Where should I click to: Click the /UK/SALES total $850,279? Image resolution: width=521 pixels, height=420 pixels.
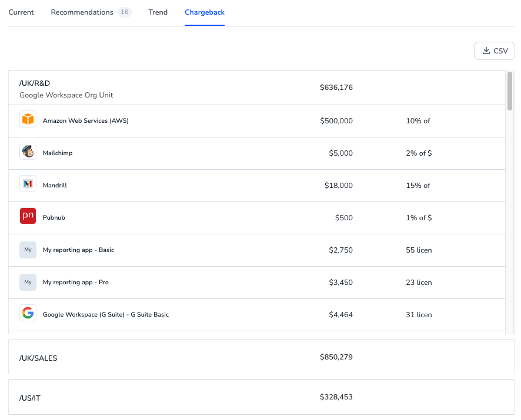(x=336, y=357)
